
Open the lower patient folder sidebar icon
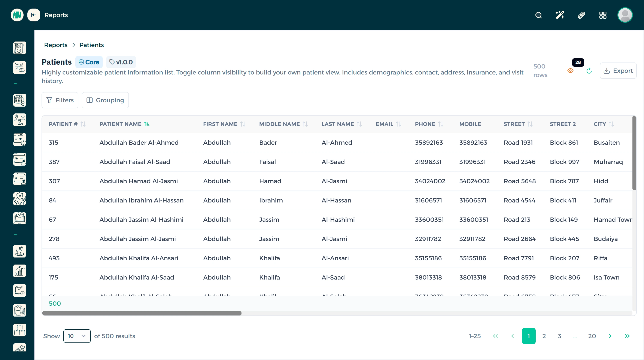tap(19, 179)
